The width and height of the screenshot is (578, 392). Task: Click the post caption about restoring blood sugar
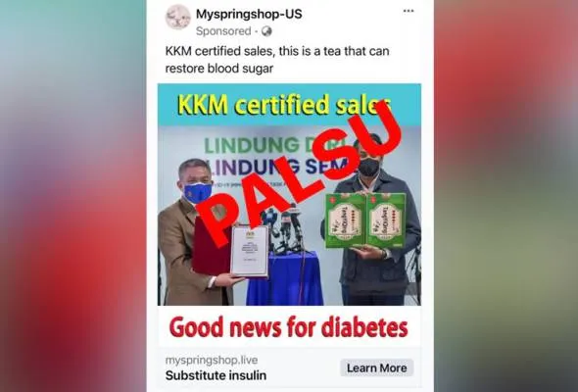[277, 60]
